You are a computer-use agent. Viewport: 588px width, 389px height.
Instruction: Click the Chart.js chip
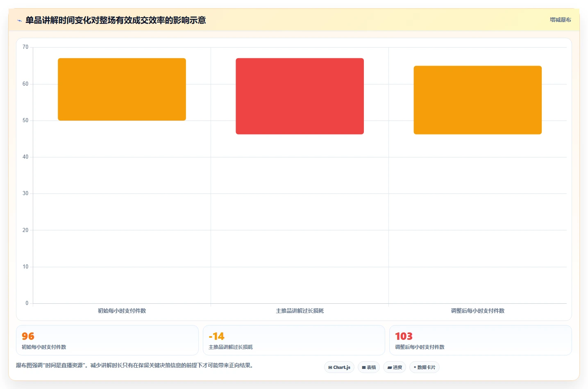[339, 367]
